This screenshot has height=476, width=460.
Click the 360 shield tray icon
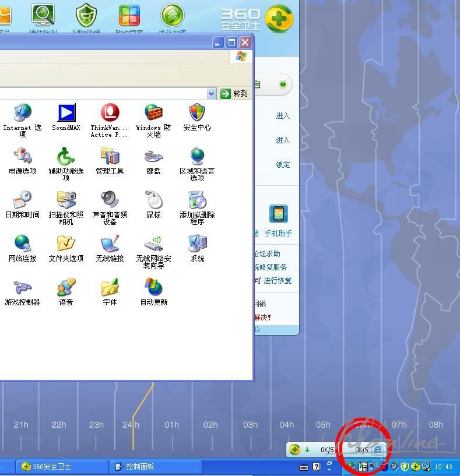(x=405, y=467)
